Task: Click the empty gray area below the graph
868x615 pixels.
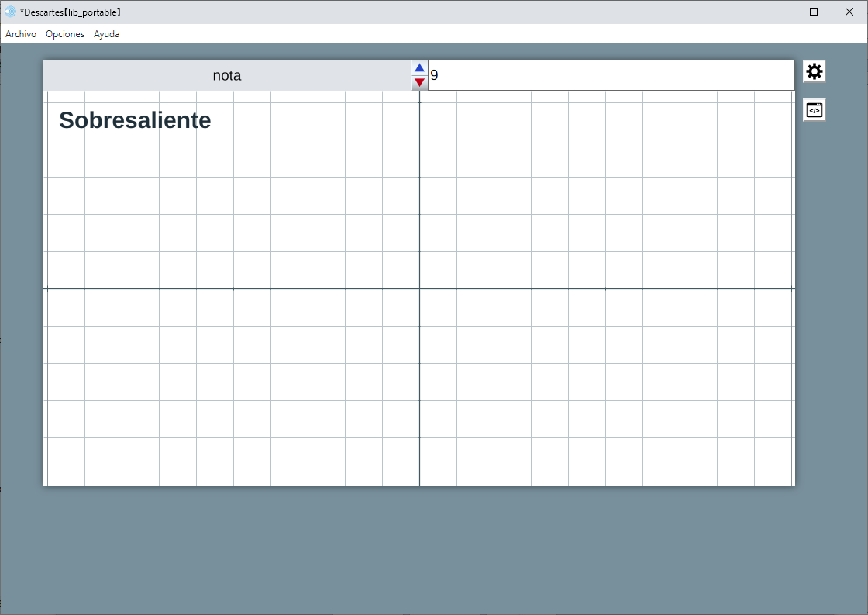Action: click(x=418, y=551)
